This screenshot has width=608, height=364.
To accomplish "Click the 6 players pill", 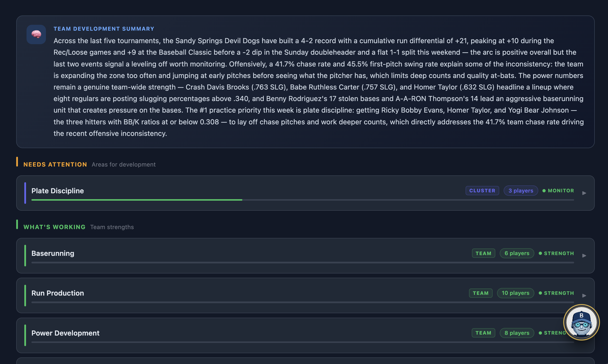I will tap(517, 253).
